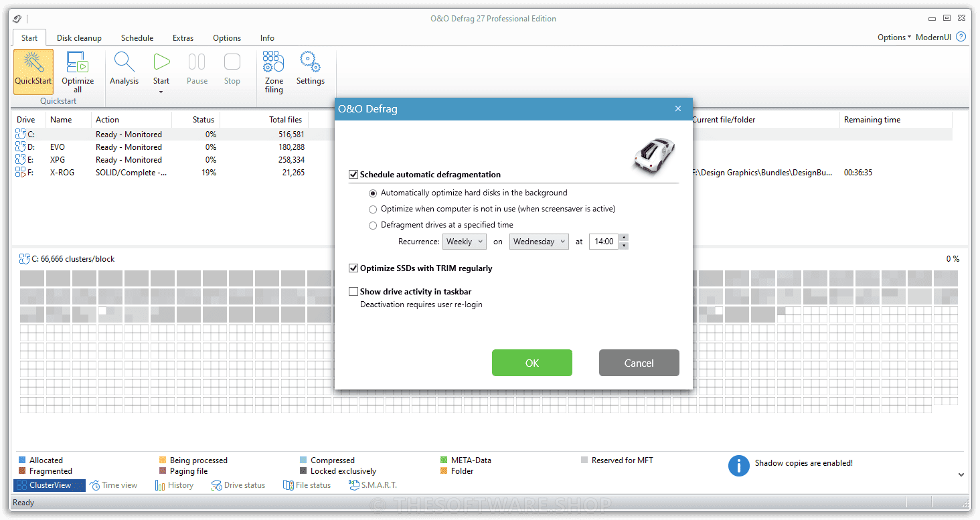Click the Stop icon in the ribbon
The image size is (980, 520).
click(232, 62)
